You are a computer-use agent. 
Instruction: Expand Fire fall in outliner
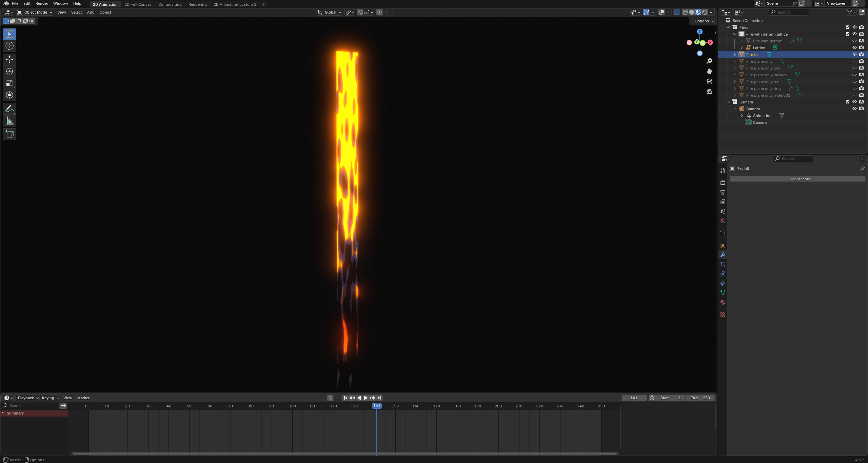735,54
